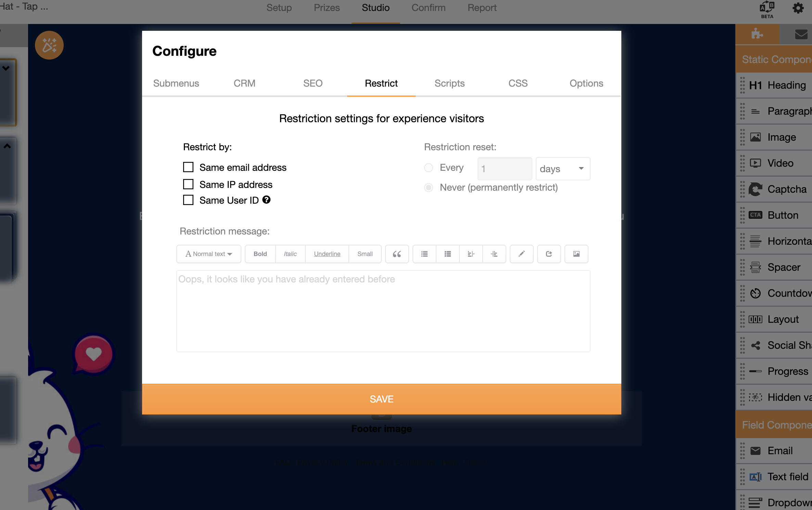
Task: Open the Options tab
Action: pyautogui.click(x=586, y=83)
